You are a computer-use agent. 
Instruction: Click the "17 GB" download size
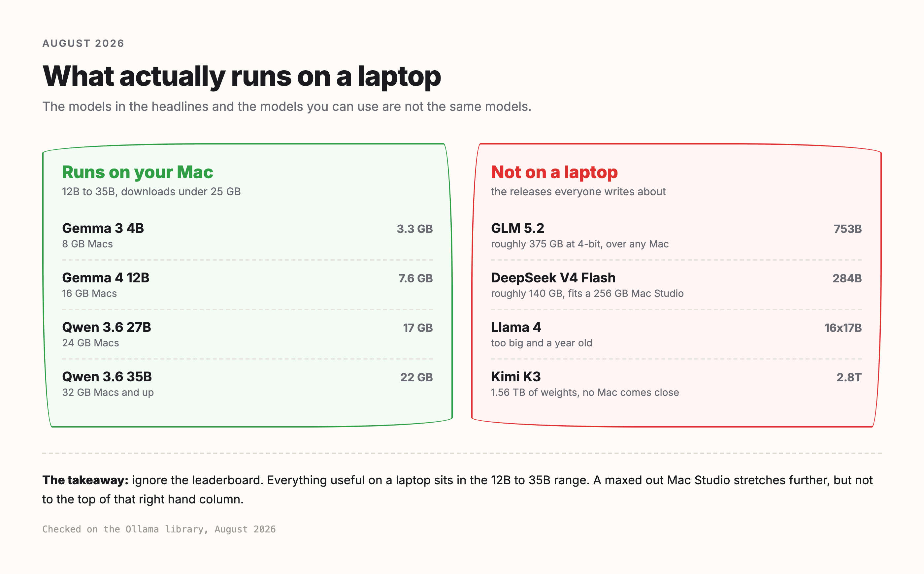[418, 328]
